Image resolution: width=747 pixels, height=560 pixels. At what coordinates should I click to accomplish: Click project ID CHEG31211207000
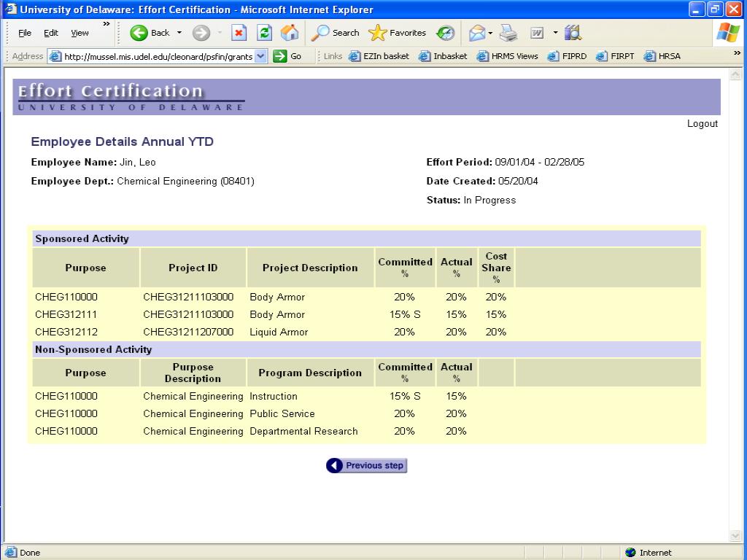(188, 332)
